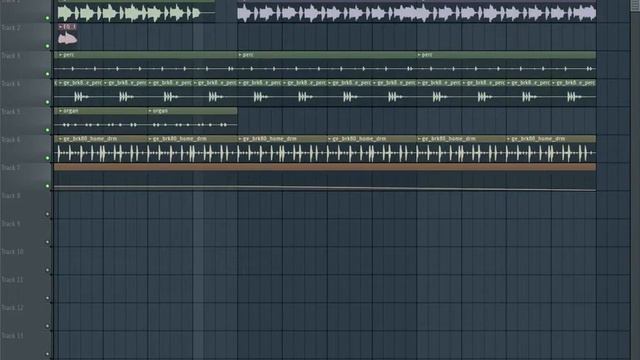Mute Track 3 with its green dot
The width and height of the screenshot is (640, 360).
47,74
